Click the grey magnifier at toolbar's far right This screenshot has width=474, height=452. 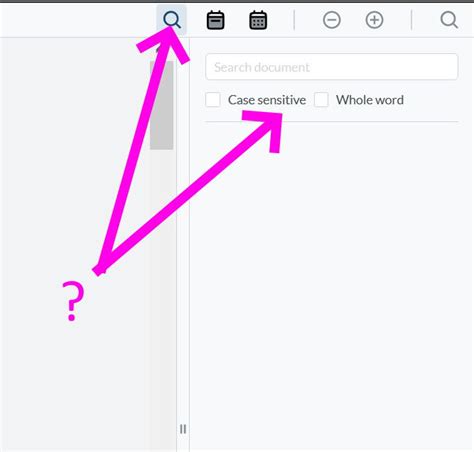449,20
